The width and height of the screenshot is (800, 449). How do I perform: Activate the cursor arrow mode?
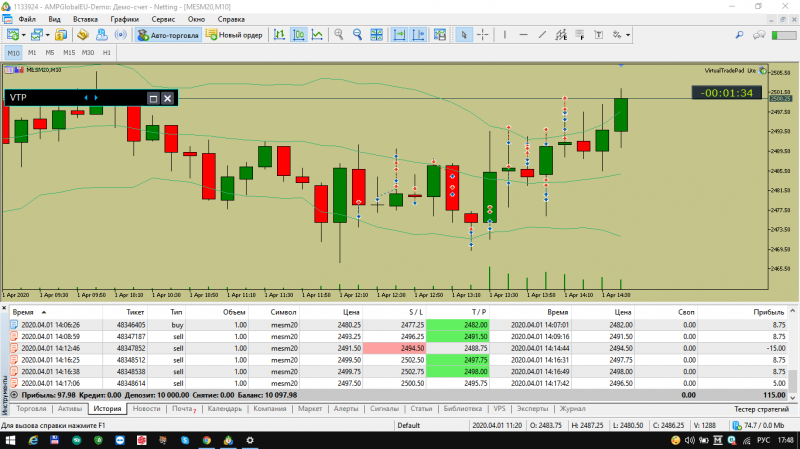click(x=463, y=35)
